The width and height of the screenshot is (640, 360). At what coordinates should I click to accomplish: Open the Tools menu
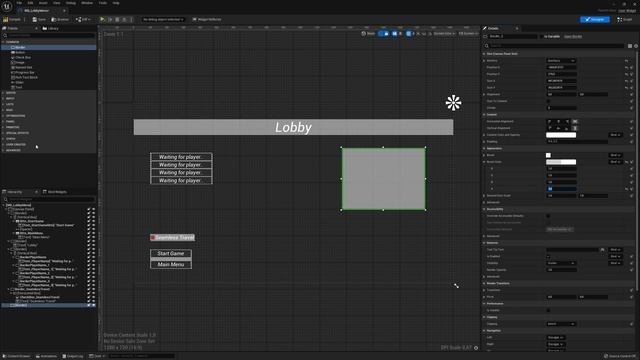click(103, 3)
